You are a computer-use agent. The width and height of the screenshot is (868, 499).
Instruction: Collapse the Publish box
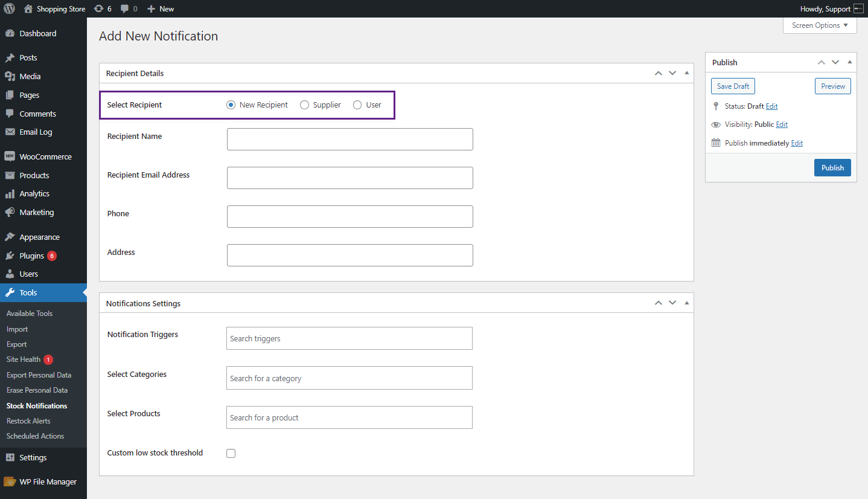849,62
